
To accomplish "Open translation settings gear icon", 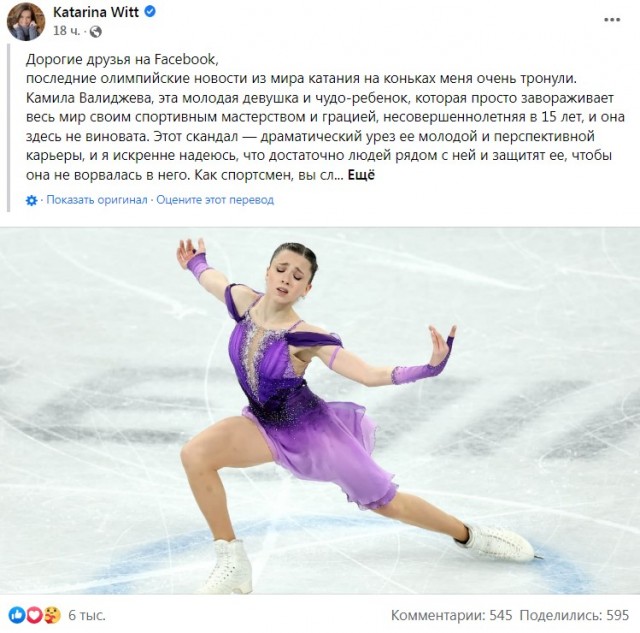I will 31,200.
